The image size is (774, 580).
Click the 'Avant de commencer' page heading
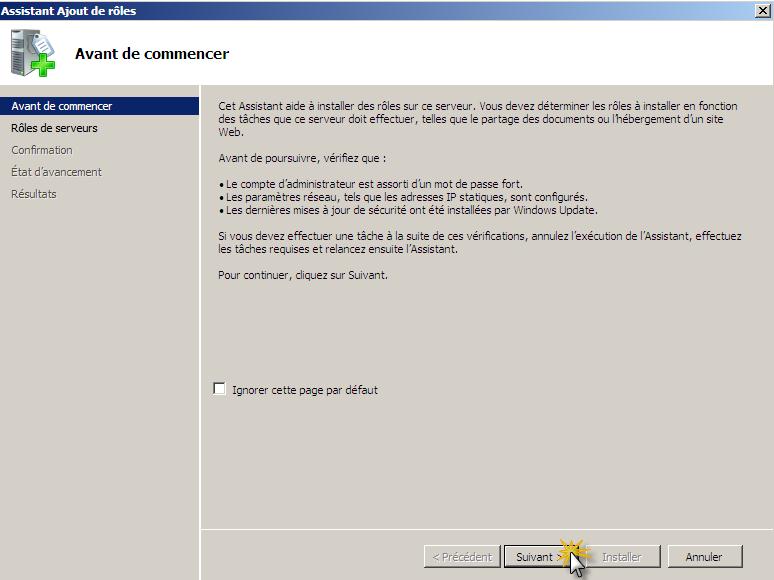(x=152, y=54)
